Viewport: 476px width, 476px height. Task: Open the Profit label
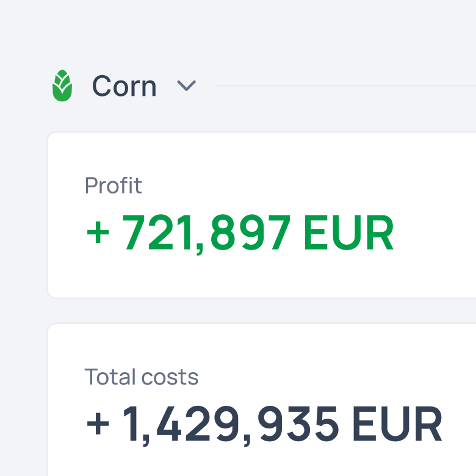114,185
